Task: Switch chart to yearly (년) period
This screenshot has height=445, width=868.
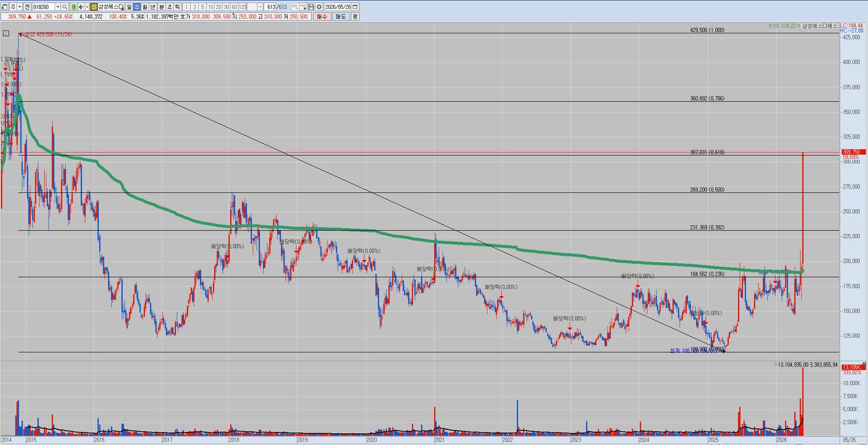Action: pos(153,7)
